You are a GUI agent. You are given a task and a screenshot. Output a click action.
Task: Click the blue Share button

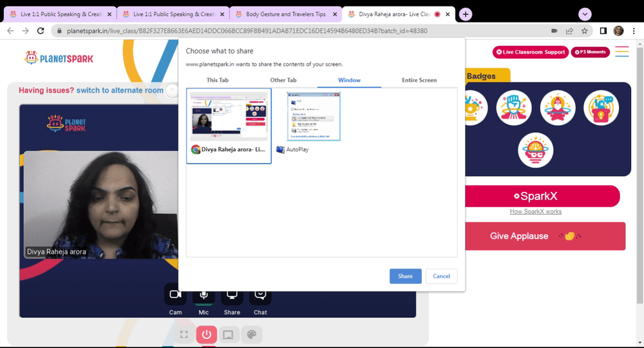tap(405, 276)
